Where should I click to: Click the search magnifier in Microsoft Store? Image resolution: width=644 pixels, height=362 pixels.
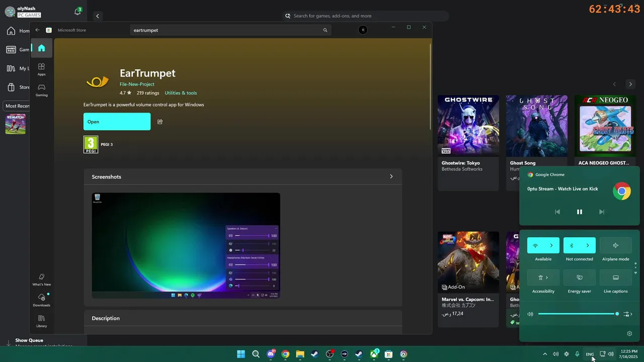pos(325,30)
